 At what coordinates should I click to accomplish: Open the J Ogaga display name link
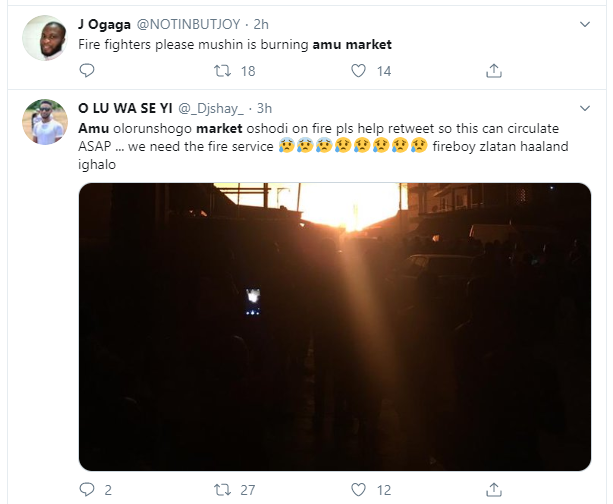[x=104, y=24]
